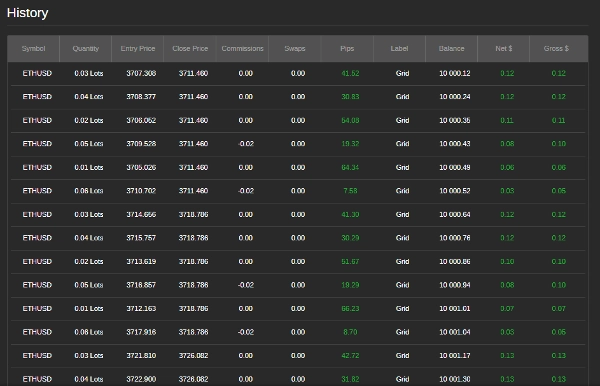This screenshot has height=386, width=600.
Task: Select entry price 3709.528
Action: coord(141,144)
